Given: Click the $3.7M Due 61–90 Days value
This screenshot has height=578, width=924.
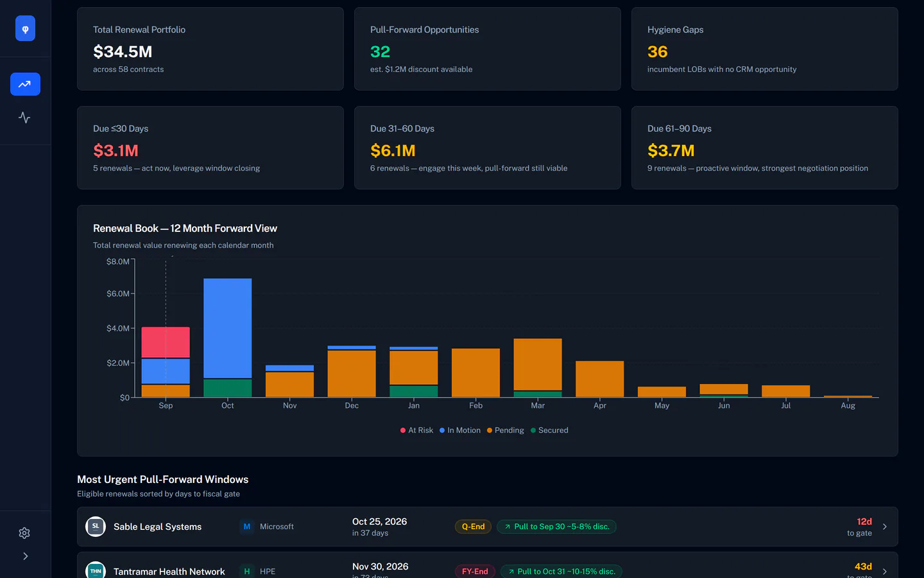Looking at the screenshot, I should [x=671, y=150].
